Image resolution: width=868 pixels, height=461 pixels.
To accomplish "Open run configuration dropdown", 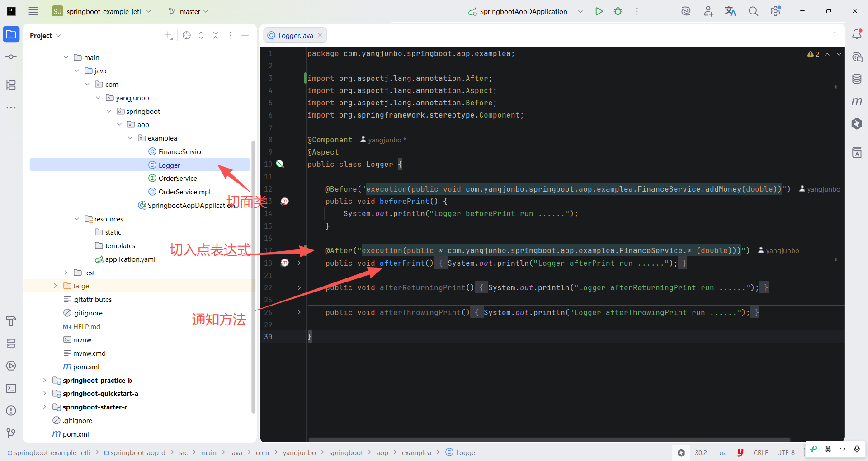I will click(x=580, y=11).
